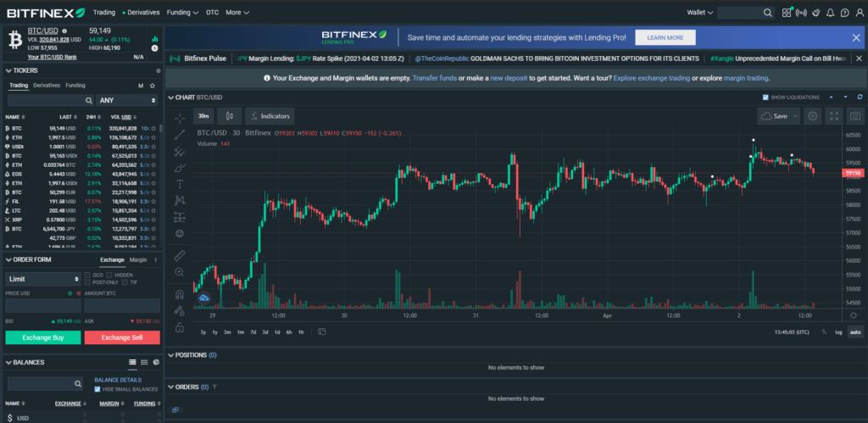This screenshot has height=423, width=868.
Task: Open the user account icon
Action: [860, 12]
